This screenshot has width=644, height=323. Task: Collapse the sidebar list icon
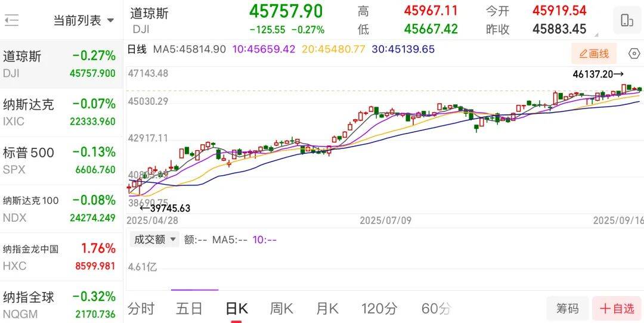[x=11, y=20]
